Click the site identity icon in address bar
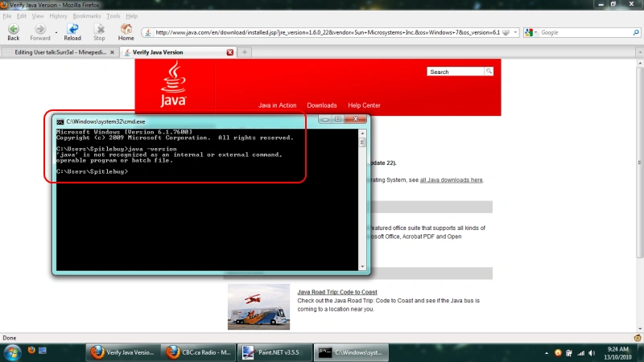The width and height of the screenshot is (644, 362). click(x=148, y=32)
